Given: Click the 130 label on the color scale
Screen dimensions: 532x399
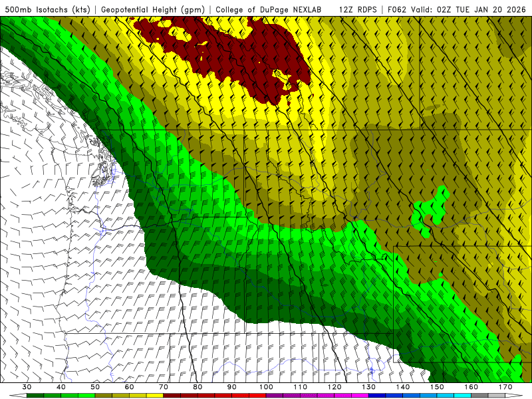Looking at the screenshot, I should [369, 387].
